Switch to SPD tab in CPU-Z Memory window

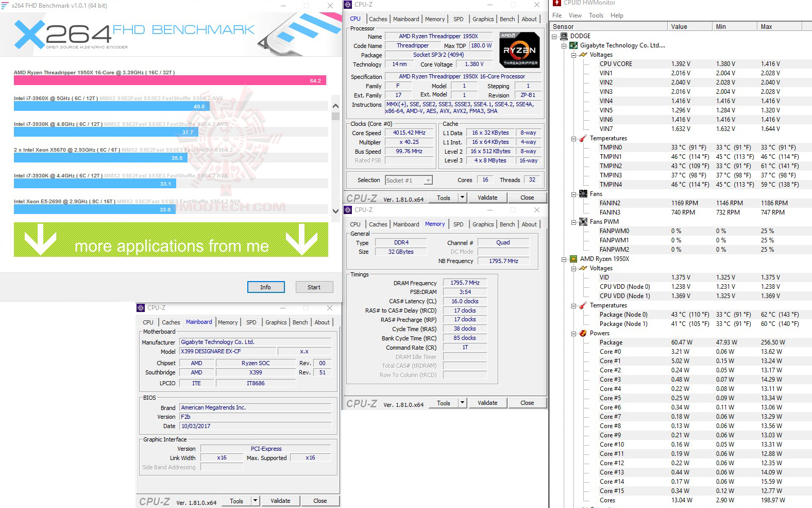[x=458, y=224]
